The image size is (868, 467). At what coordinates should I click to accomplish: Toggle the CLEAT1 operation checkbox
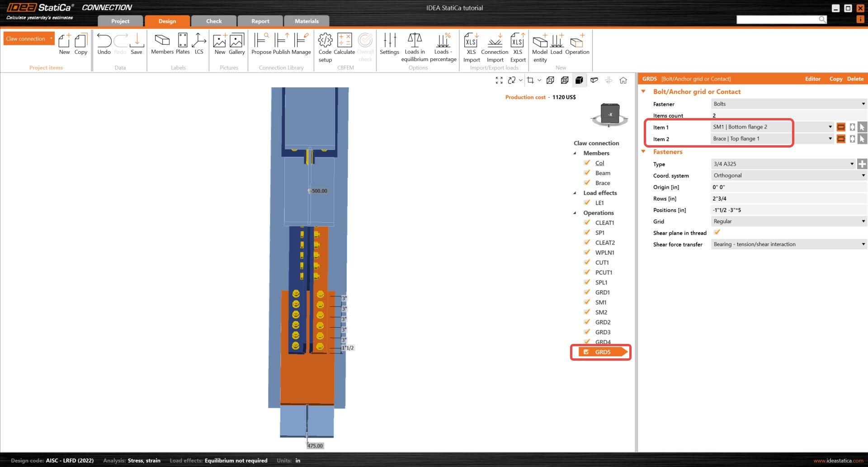point(587,223)
